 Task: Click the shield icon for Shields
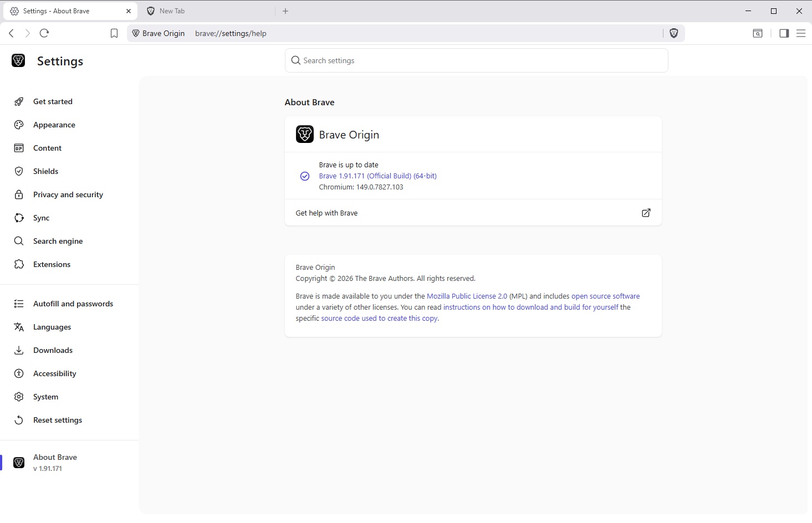tap(19, 171)
